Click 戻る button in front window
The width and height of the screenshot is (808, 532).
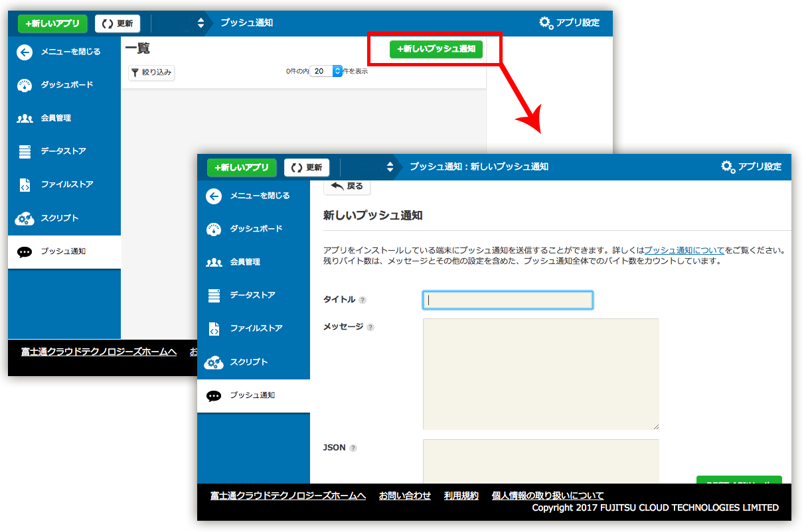[x=347, y=186]
